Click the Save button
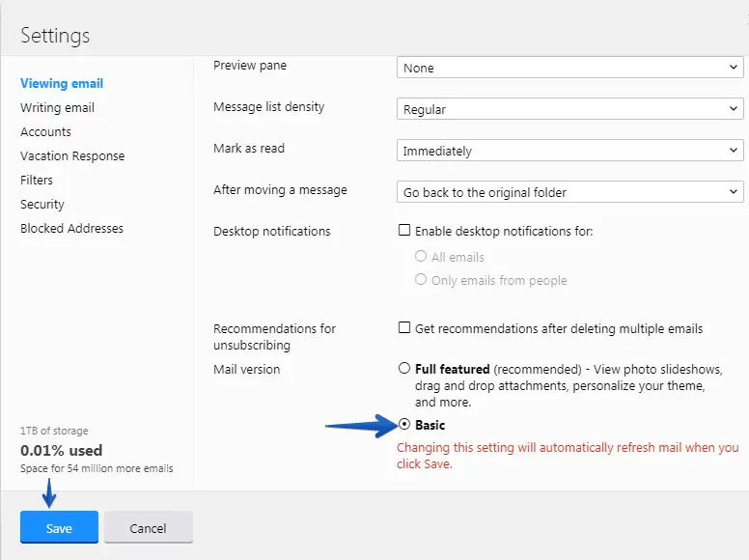 pyautogui.click(x=59, y=528)
